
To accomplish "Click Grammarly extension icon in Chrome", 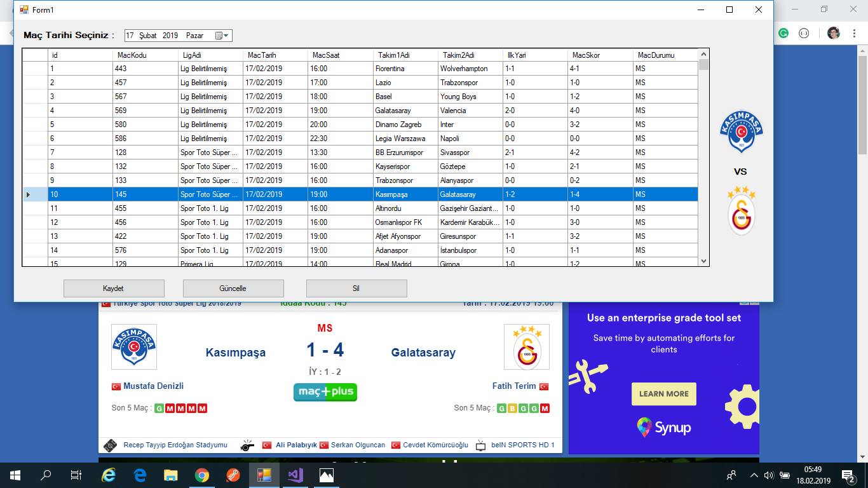I will tap(783, 33).
